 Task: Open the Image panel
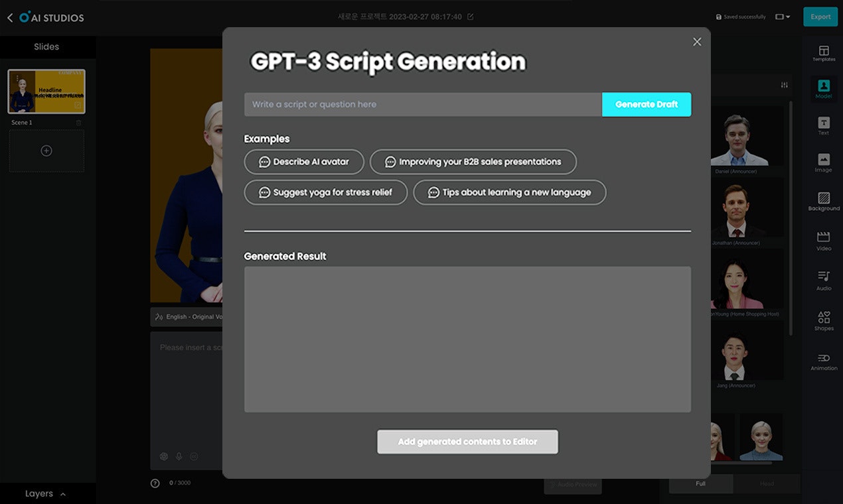pyautogui.click(x=824, y=163)
